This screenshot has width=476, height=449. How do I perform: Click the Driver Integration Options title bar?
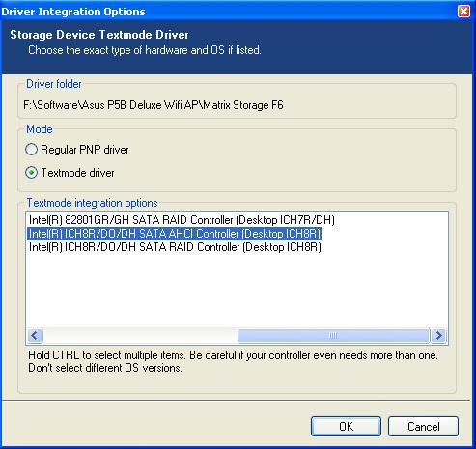click(x=225, y=12)
